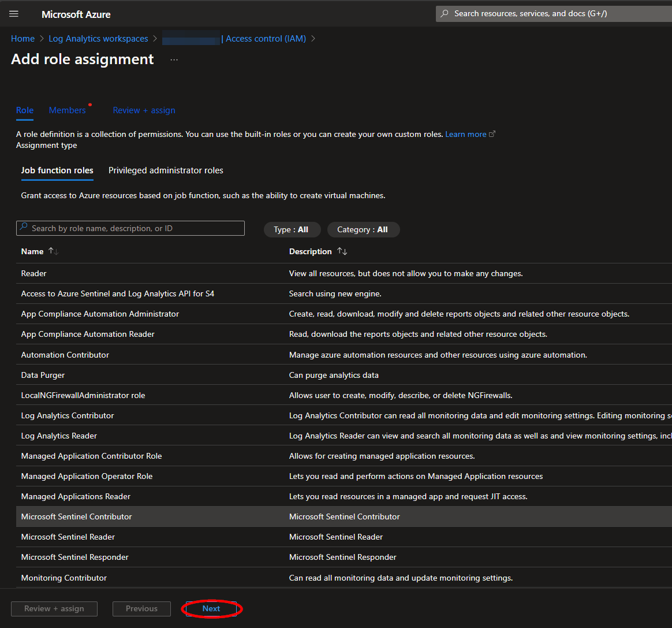Select Automation Contributor role
The width and height of the screenshot is (672, 628).
click(x=344, y=355)
